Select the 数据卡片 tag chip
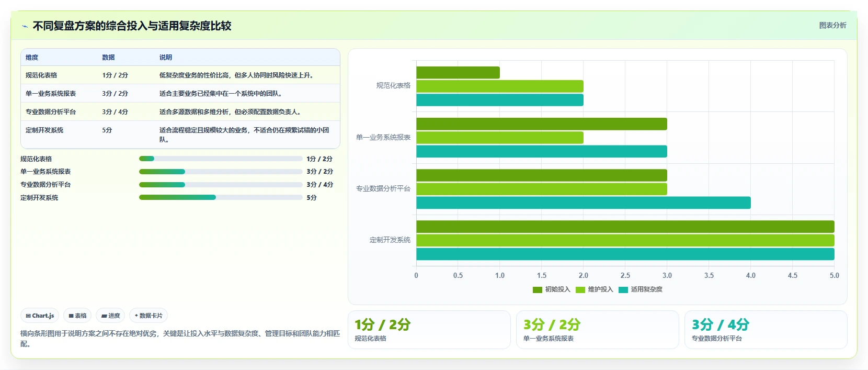 pyautogui.click(x=149, y=316)
